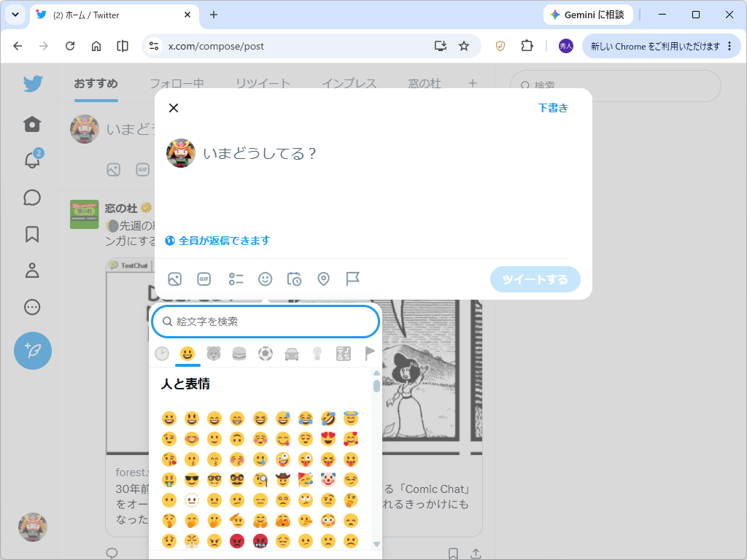This screenshot has height=560, width=747.
Task: Bookmark this page with the star icon
Action: click(463, 46)
